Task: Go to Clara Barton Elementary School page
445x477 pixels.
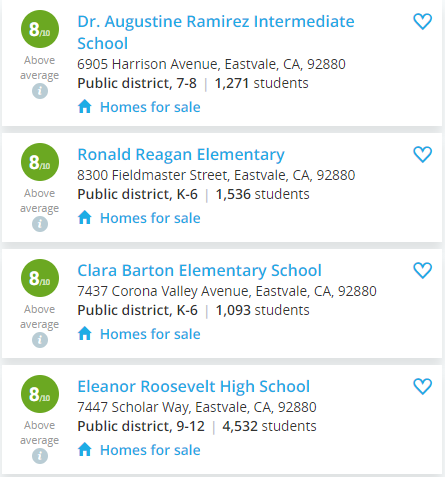Action: [199, 270]
